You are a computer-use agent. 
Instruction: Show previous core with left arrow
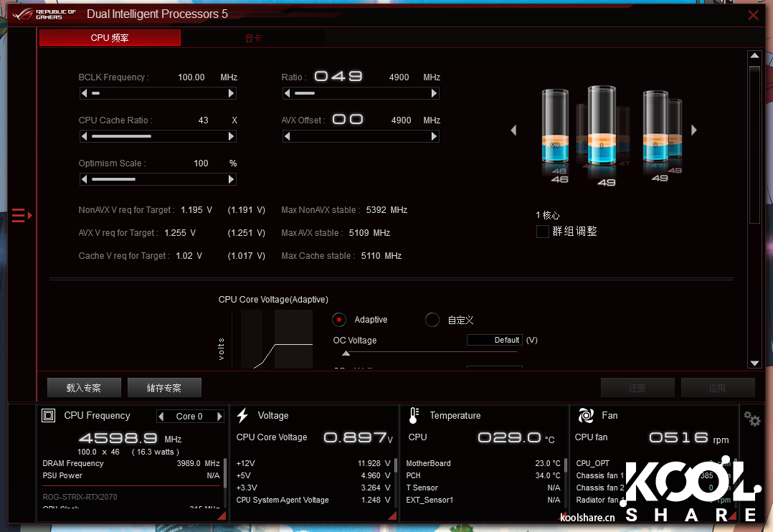pyautogui.click(x=513, y=130)
